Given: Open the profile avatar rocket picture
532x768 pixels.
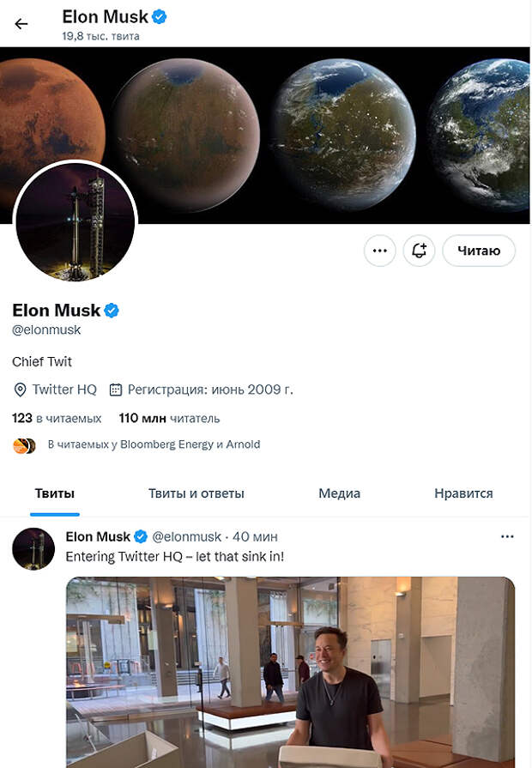Looking at the screenshot, I should pos(76,221).
